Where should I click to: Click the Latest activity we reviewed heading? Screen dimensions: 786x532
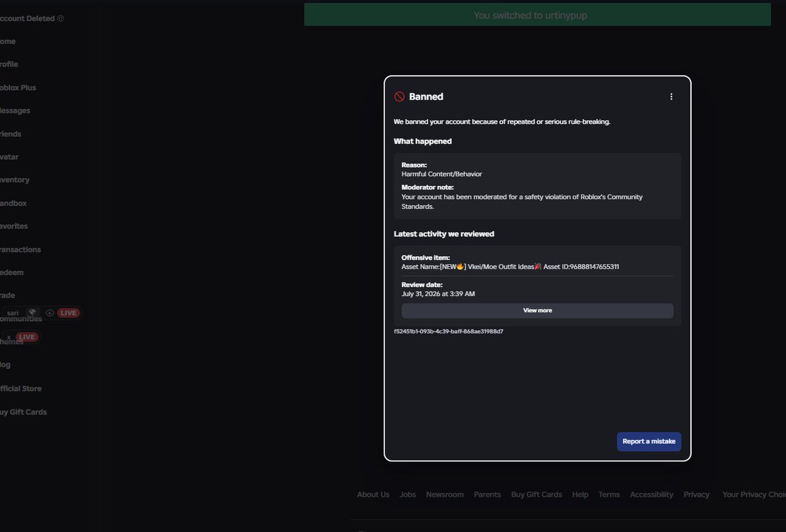[x=444, y=234]
